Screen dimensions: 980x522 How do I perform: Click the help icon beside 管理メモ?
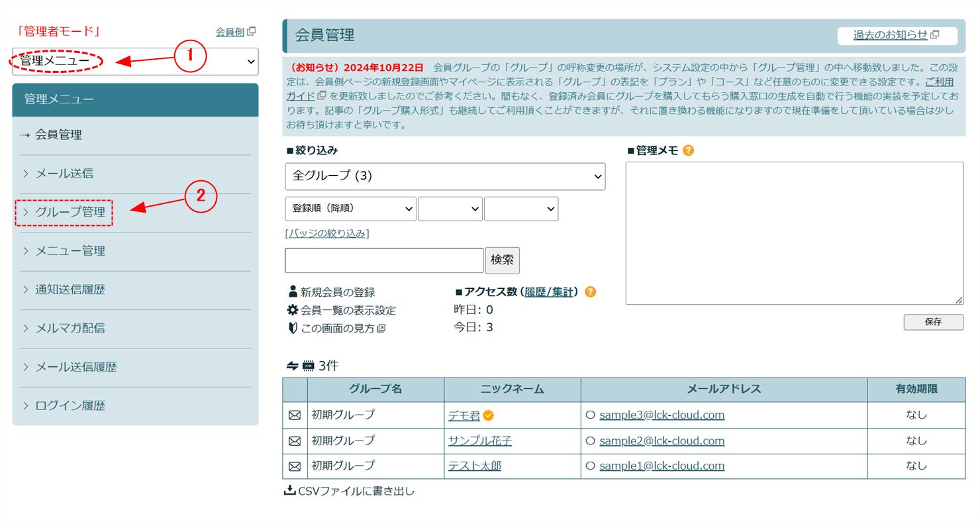(x=688, y=150)
